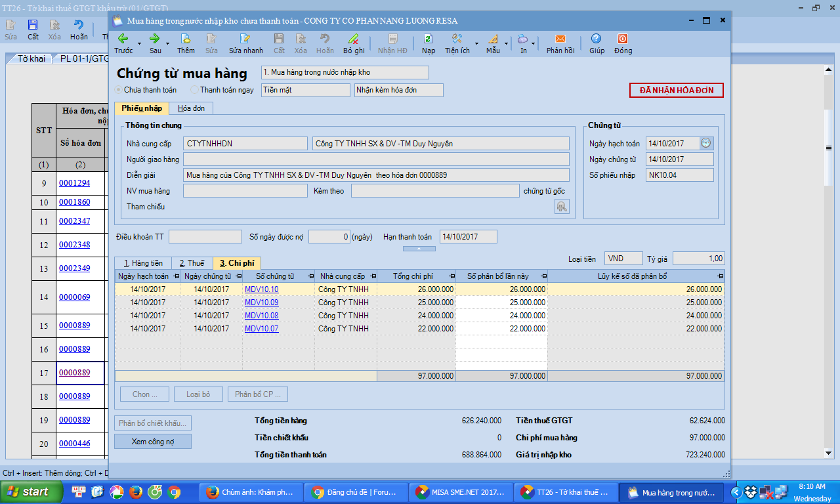Select Chưa thanh toán radio option
The height and width of the screenshot is (504, 840).
[118, 90]
